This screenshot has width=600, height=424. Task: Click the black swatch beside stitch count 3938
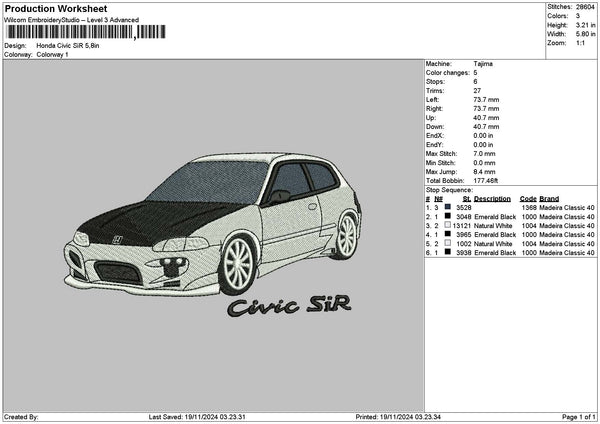tap(447, 252)
